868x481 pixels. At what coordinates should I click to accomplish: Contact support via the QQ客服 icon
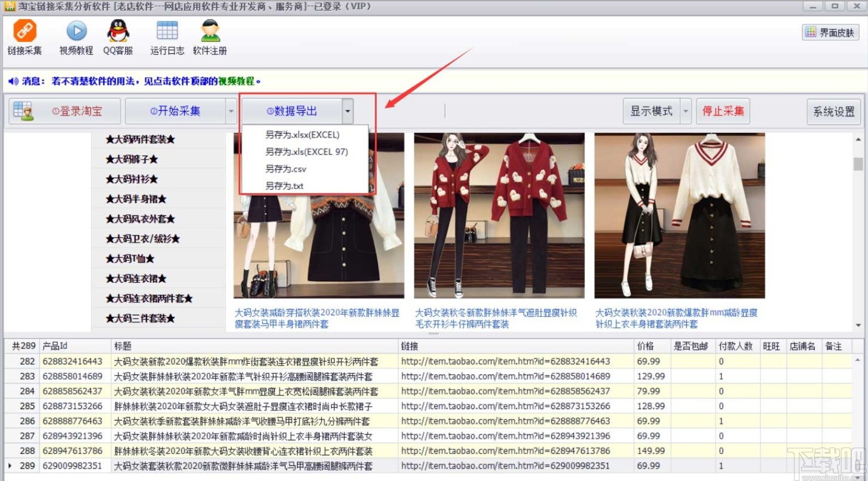click(118, 36)
